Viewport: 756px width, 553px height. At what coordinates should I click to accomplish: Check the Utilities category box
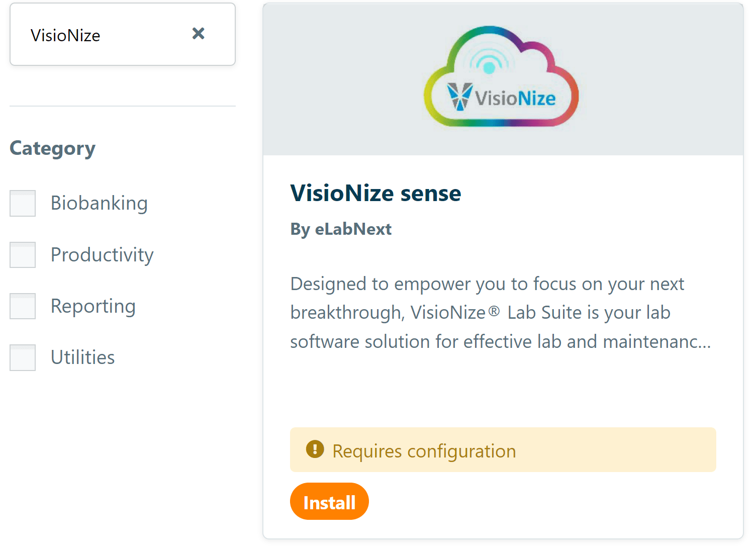click(22, 357)
